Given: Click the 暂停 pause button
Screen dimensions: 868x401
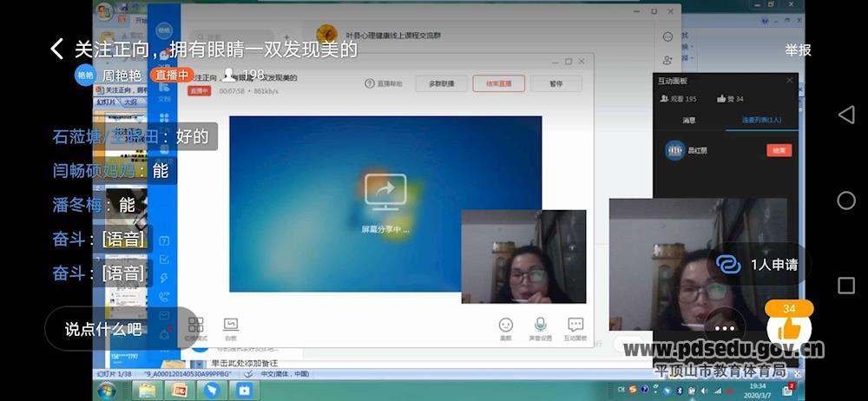Looking at the screenshot, I should (556, 84).
